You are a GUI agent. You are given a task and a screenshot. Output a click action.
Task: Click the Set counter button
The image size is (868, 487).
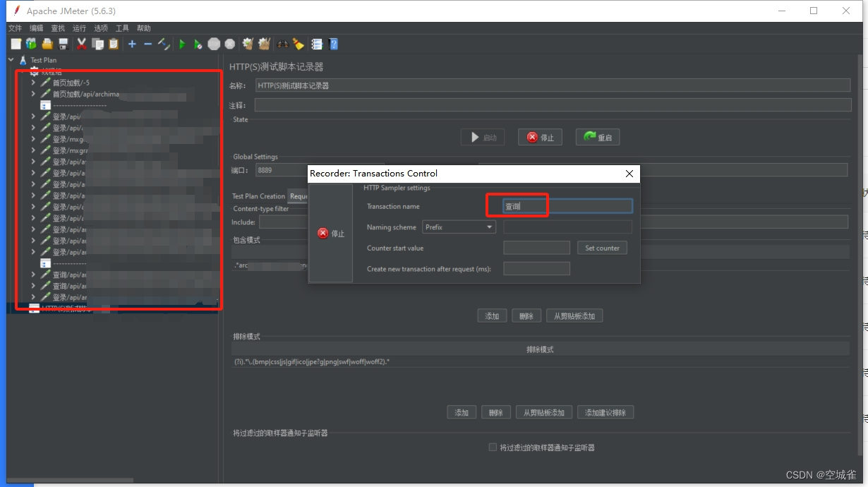pyautogui.click(x=602, y=248)
